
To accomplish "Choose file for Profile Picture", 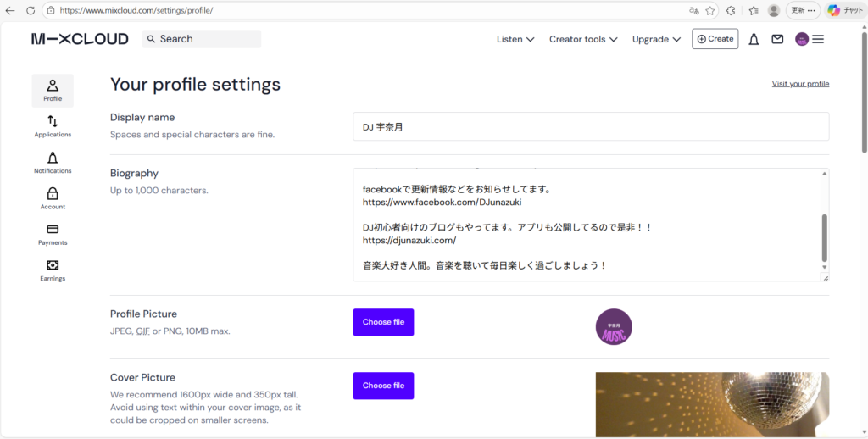I will [383, 322].
